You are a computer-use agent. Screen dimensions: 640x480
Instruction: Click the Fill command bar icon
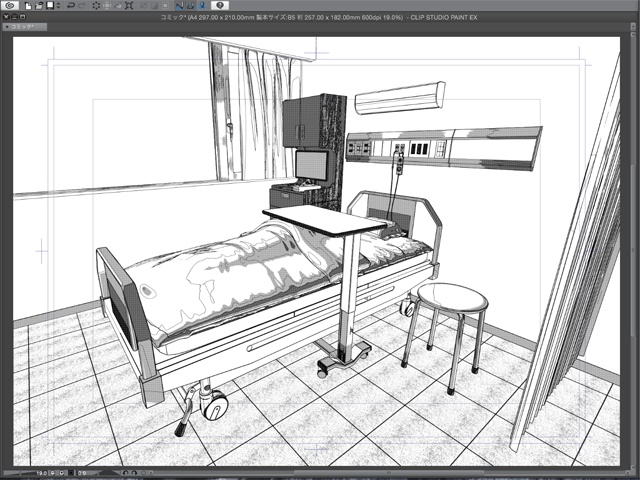pyautogui.click(x=118, y=6)
